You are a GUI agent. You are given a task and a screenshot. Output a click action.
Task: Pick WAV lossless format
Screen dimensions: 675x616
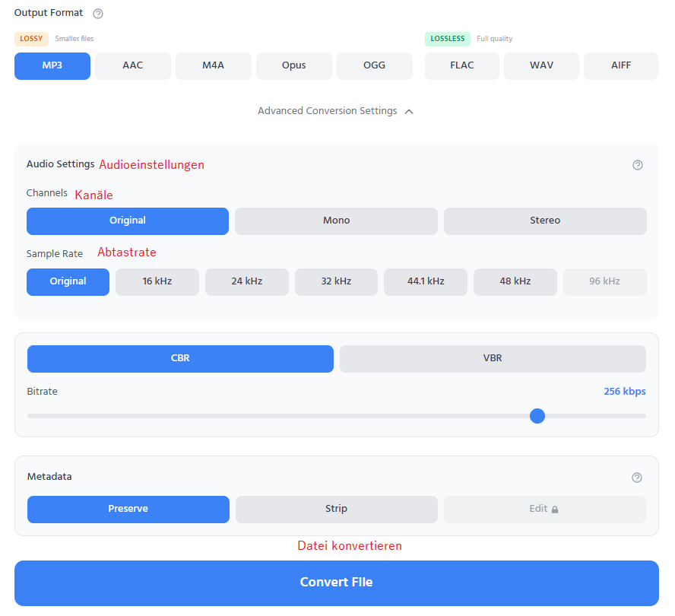[x=541, y=65]
